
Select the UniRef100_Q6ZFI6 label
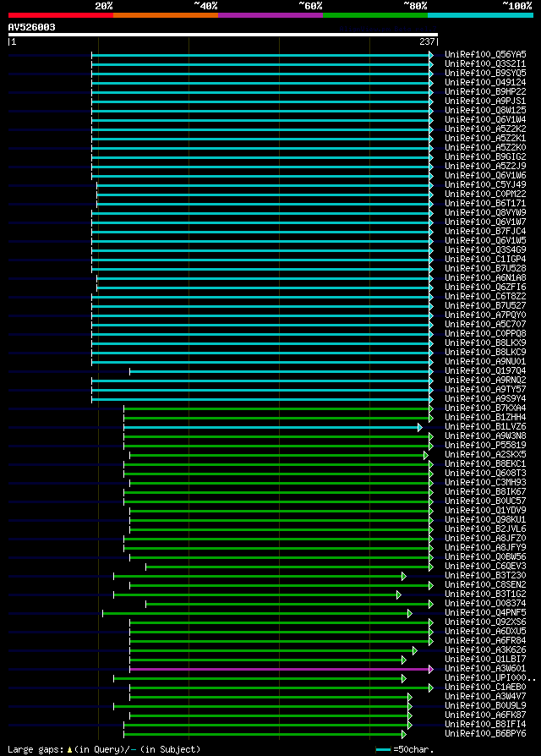coord(485,288)
